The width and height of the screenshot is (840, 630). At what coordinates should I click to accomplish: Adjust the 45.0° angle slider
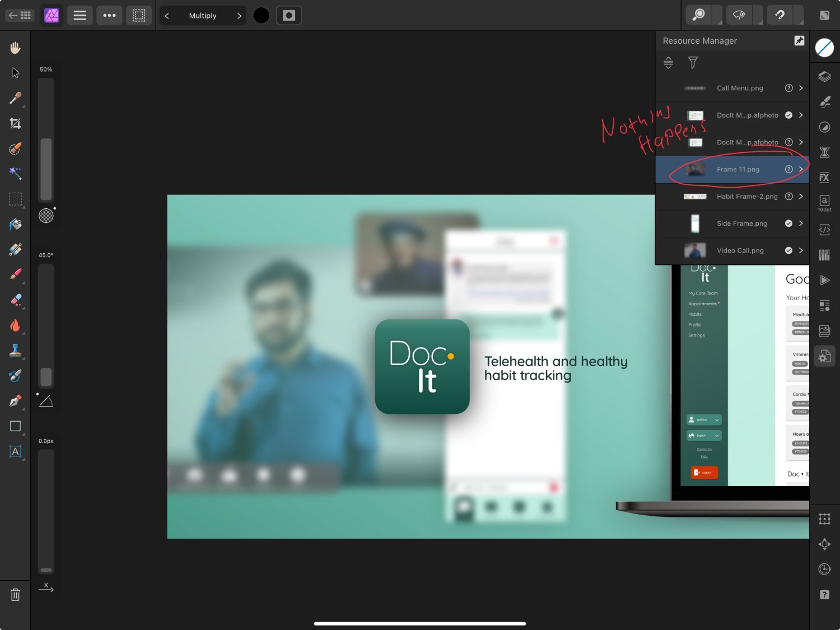point(46,325)
